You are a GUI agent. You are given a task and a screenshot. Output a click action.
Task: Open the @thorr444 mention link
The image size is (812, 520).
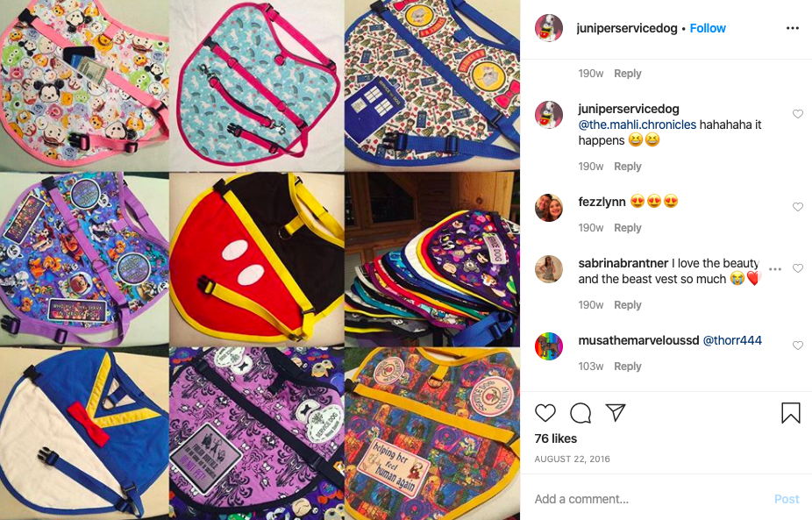point(731,340)
